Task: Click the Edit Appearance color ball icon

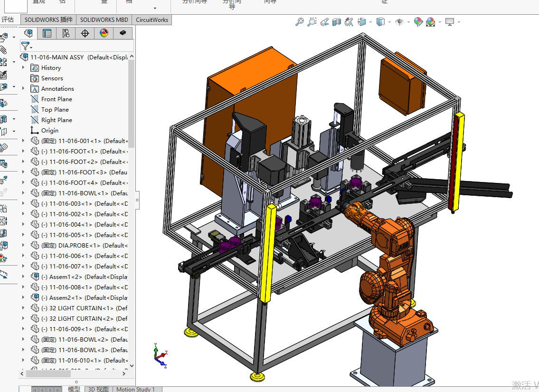Action: click(x=418, y=22)
